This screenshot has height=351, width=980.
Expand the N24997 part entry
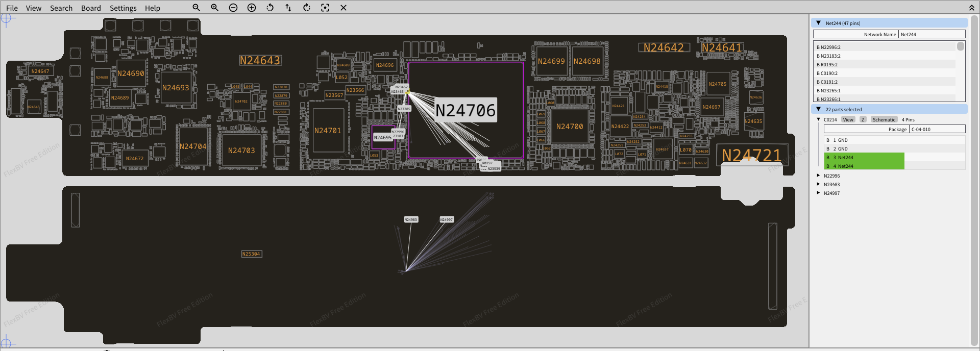pos(819,193)
